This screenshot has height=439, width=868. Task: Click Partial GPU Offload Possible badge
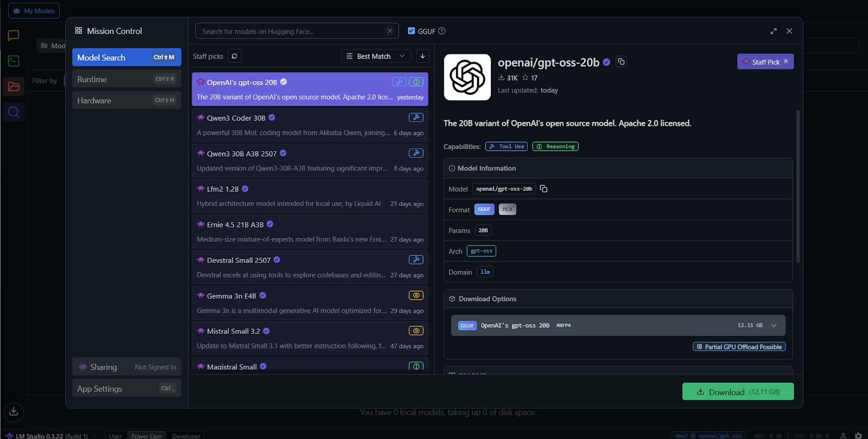click(x=739, y=347)
